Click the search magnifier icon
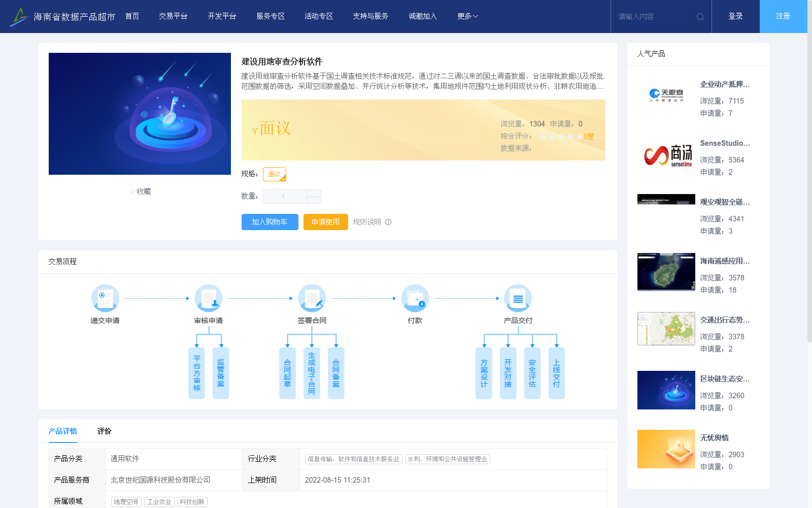This screenshot has width=812, height=508. [700, 17]
